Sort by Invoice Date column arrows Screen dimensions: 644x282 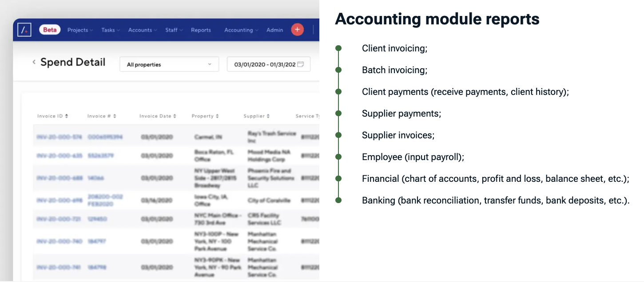point(175,116)
